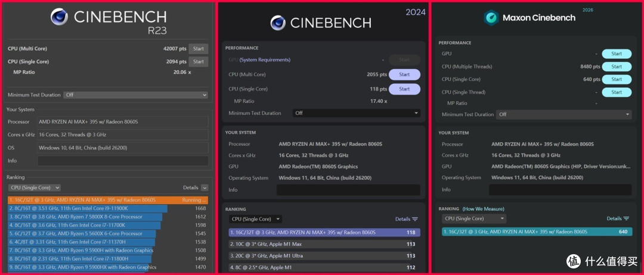Select the Intel Core i7-11800H ranking row
Screen dimensions: 644x275
[x=108, y=259]
